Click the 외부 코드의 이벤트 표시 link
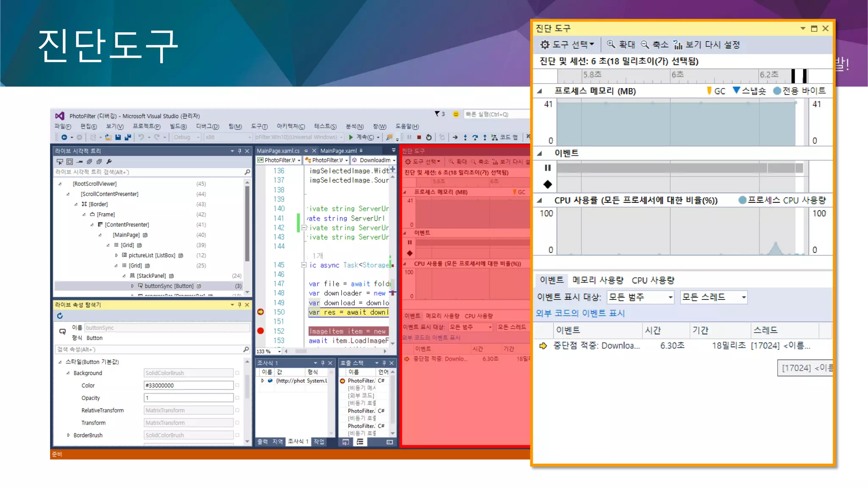Viewport: 868px width, 488px height. [580, 313]
